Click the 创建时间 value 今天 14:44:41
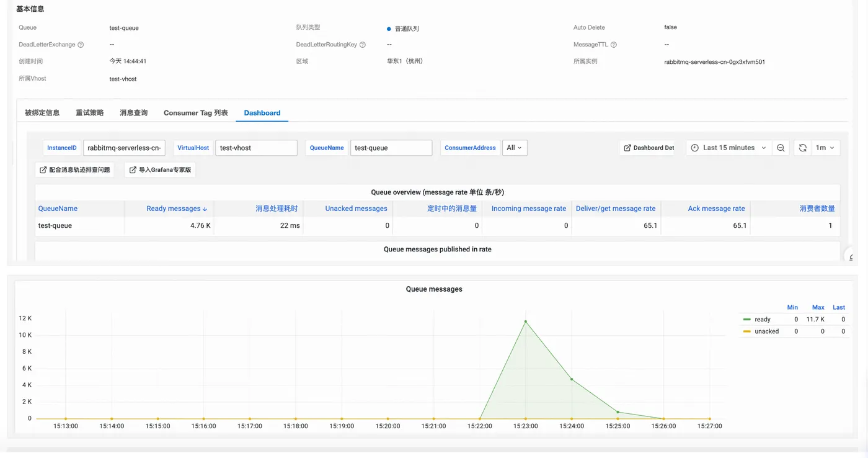The width and height of the screenshot is (868, 458). click(x=128, y=61)
